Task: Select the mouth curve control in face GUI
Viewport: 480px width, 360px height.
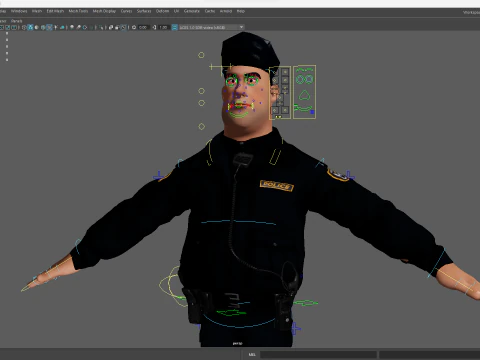Action: click(x=303, y=108)
